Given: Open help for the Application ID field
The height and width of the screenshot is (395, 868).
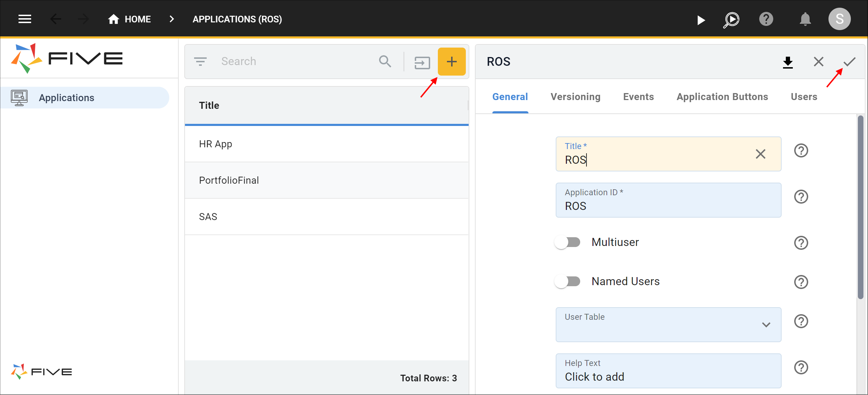Looking at the screenshot, I should pyautogui.click(x=801, y=197).
